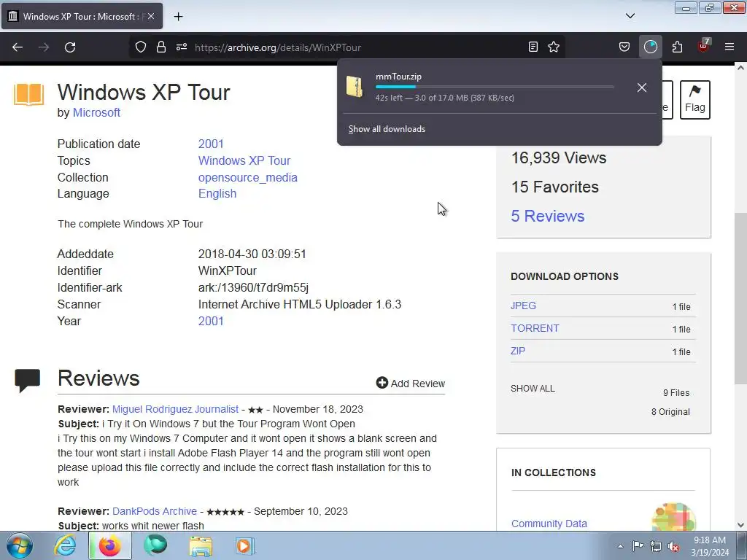Image resolution: width=747 pixels, height=560 pixels.
Task: Download the TORRENT file option
Action: pos(535,329)
